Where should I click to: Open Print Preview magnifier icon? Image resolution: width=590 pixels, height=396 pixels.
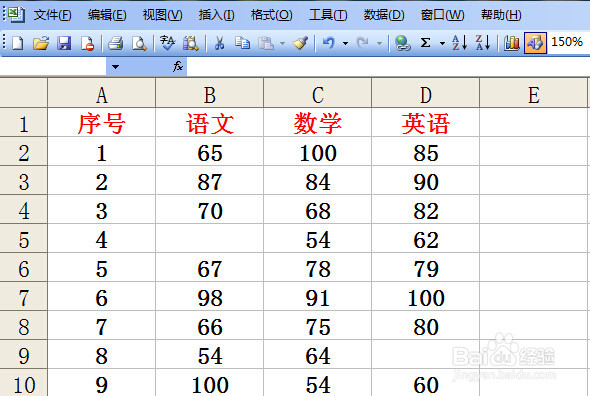click(x=139, y=43)
